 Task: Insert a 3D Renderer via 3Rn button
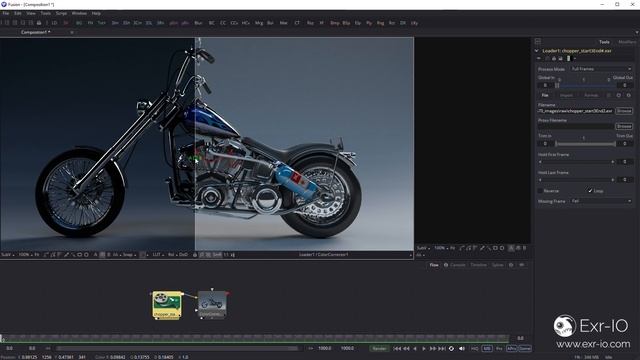160,23
